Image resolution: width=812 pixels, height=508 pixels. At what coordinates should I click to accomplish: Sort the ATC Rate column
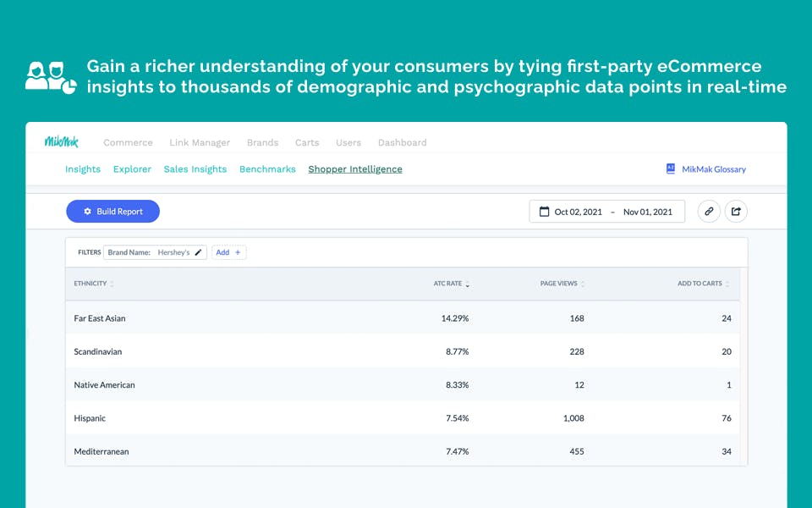(x=467, y=284)
